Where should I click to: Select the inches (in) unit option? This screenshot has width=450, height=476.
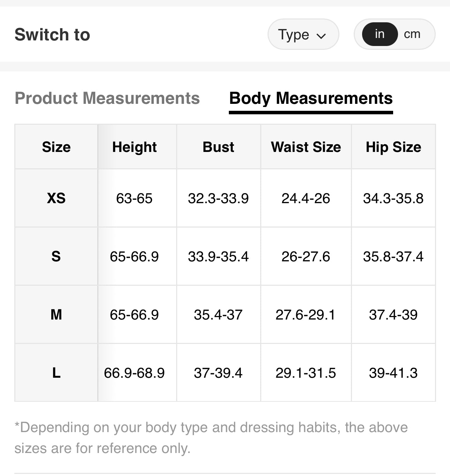pos(380,34)
